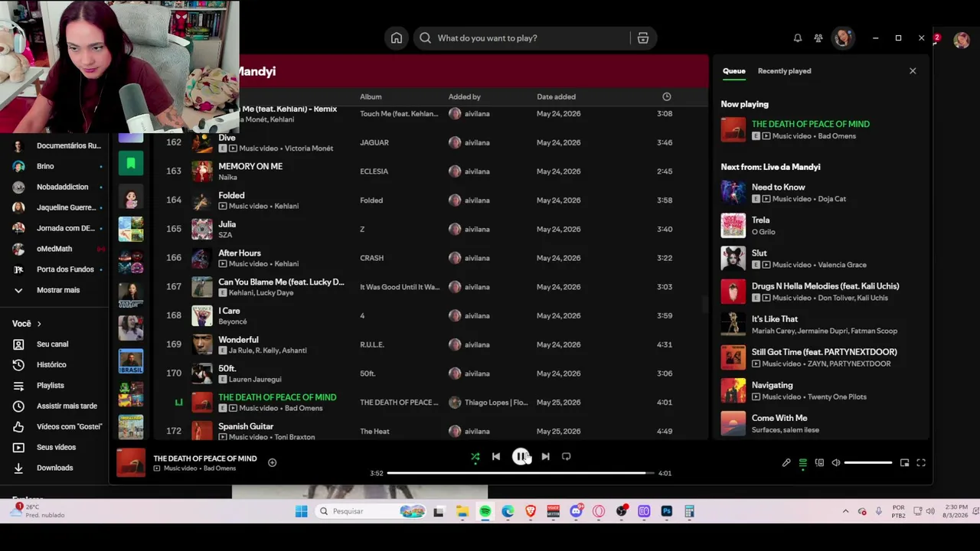Open Spotify profile avatar menu
The height and width of the screenshot is (551, 980).
(843, 38)
